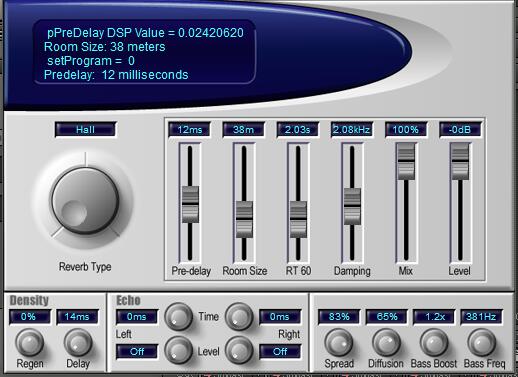The height and width of the screenshot is (377, 518).
Task: Click the Right echo 0ms time display
Action: (280, 317)
